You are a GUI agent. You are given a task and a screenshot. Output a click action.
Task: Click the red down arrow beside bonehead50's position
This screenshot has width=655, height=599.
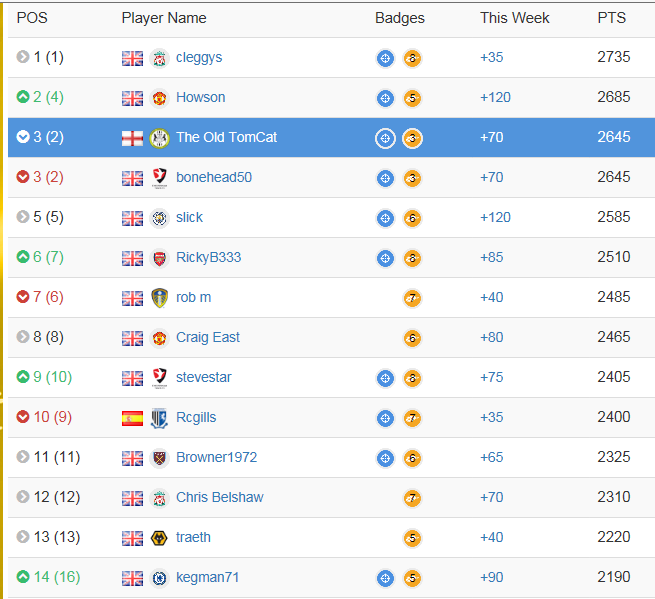click(x=23, y=176)
